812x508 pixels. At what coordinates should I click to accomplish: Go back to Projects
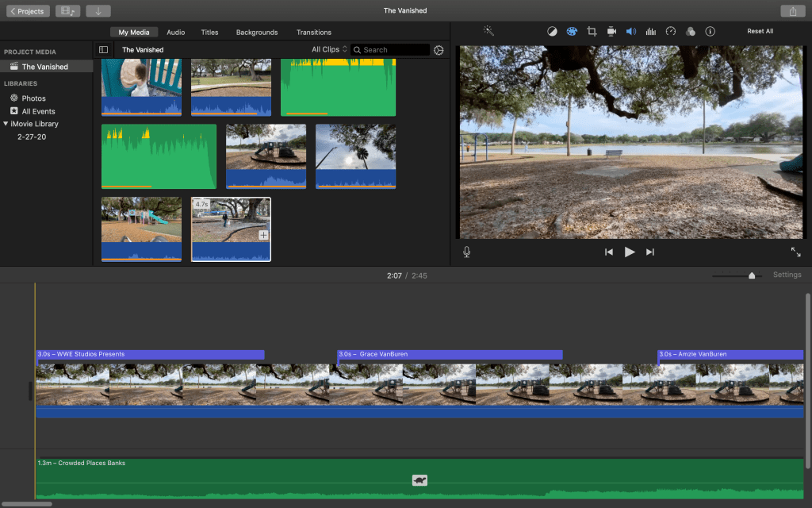point(28,11)
